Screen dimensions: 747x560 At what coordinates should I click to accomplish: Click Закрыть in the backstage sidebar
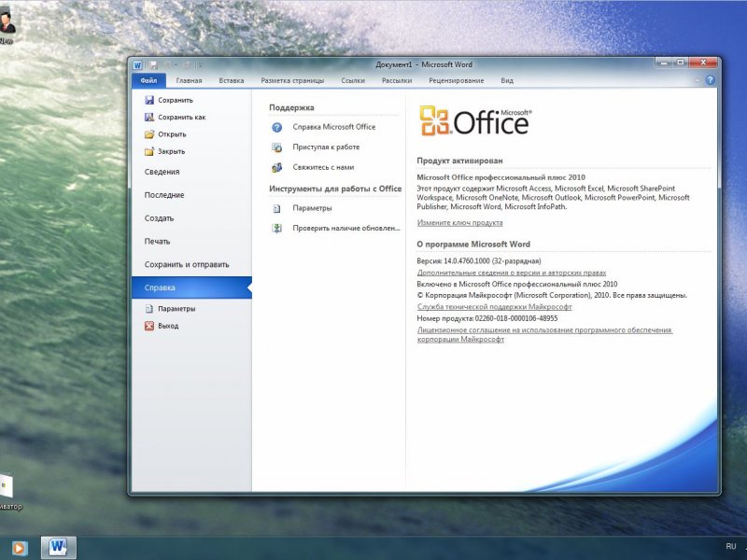pyautogui.click(x=165, y=151)
